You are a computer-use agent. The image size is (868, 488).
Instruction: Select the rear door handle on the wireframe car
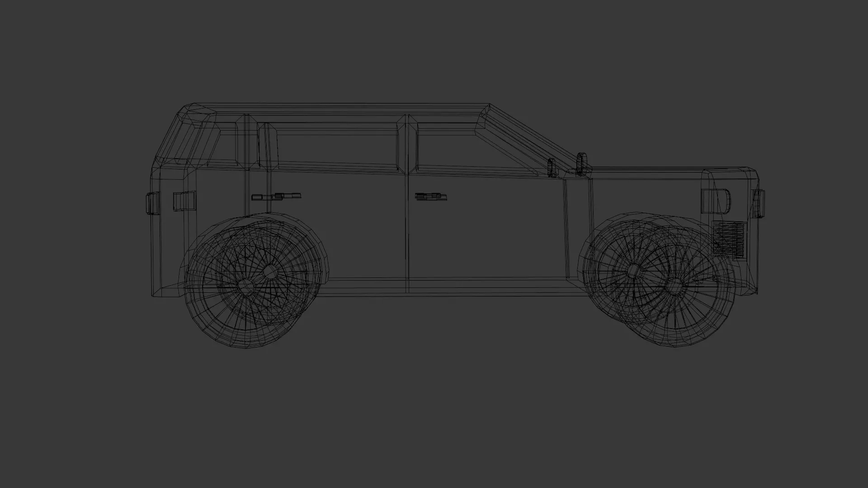277,197
